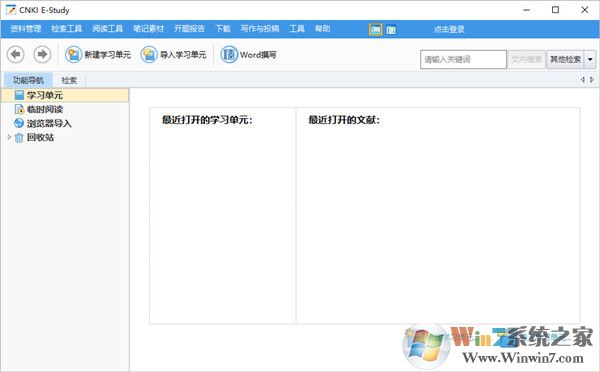Toggle the dual-pane view icon
This screenshot has height=372, width=600.
(x=391, y=29)
